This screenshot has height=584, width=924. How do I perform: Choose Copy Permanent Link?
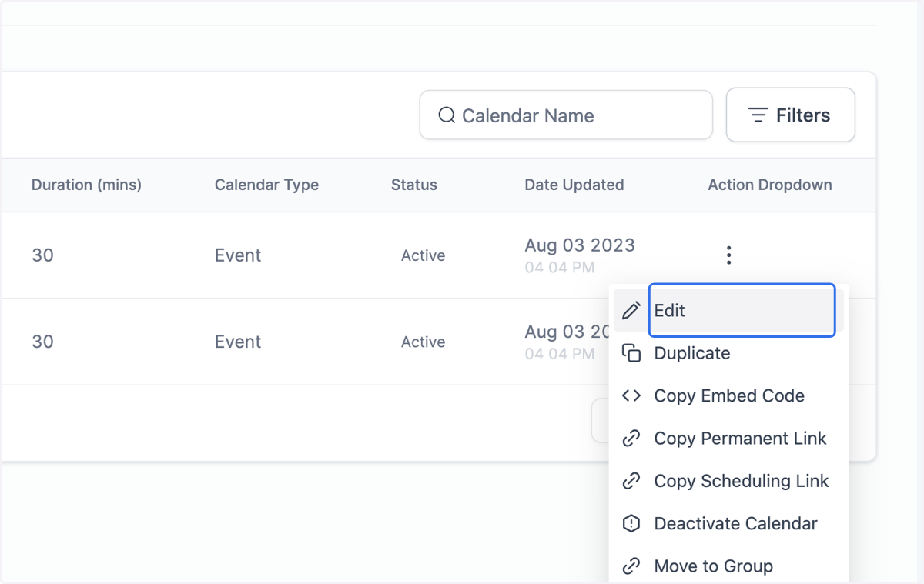(728, 439)
